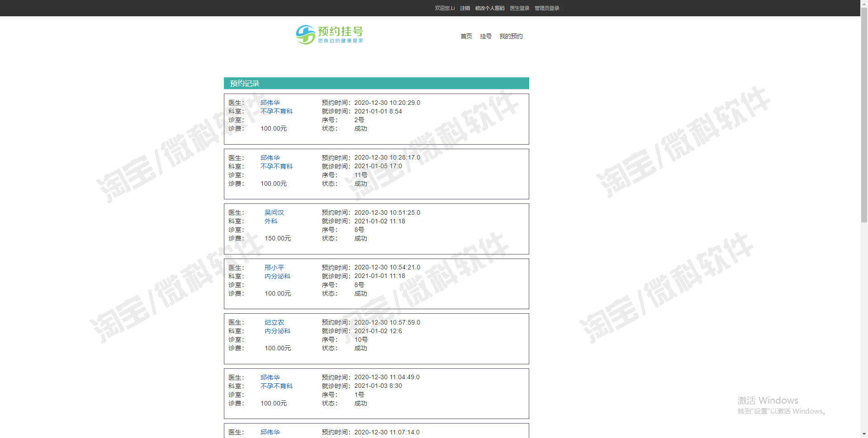Viewport: 868px width, 438px height.
Task: Open 修改个人密码 link in top bar
Action: (x=490, y=8)
